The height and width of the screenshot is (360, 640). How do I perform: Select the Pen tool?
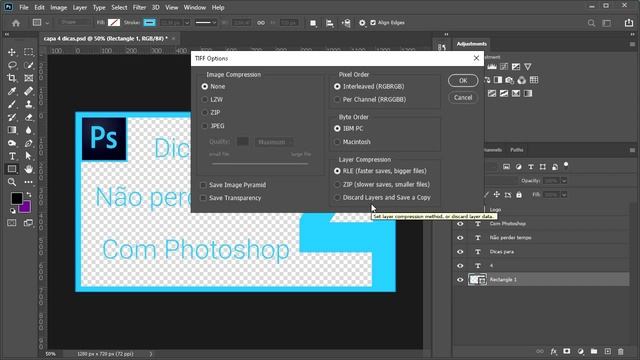29,143
